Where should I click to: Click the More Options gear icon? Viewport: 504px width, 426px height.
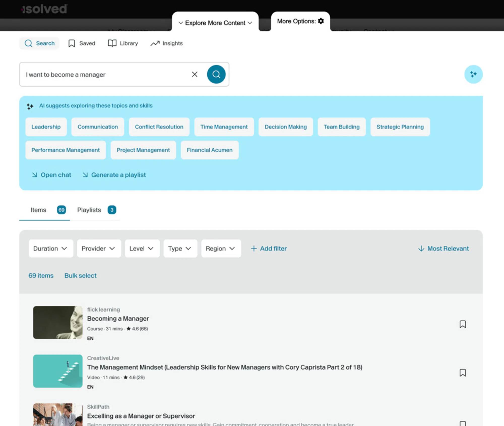321,21
